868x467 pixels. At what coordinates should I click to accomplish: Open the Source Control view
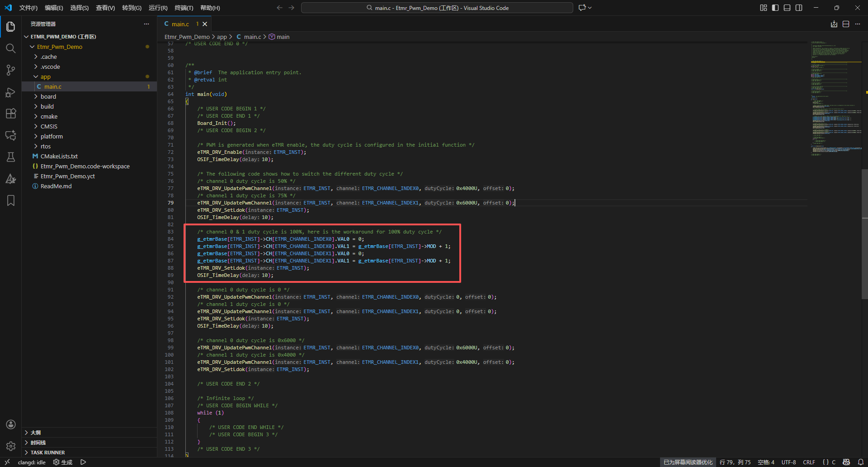click(x=10, y=70)
